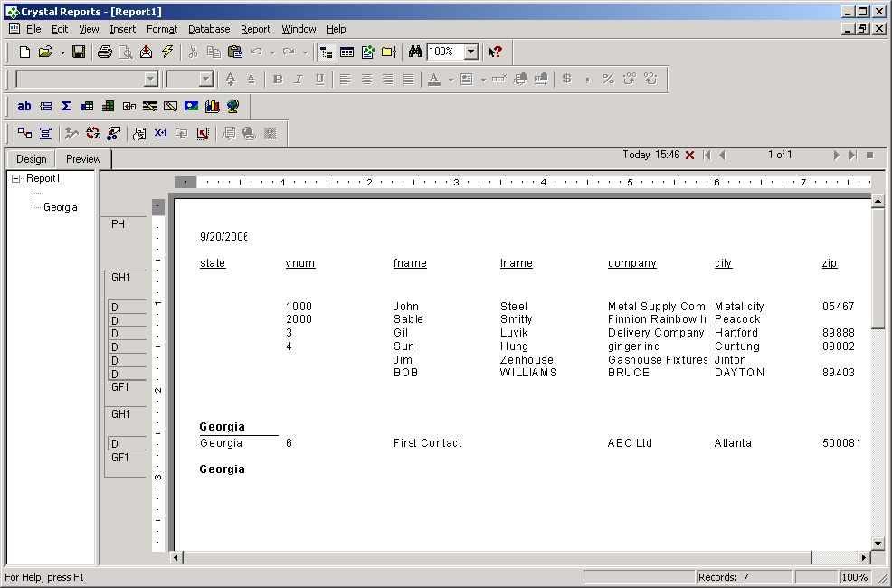This screenshot has width=892, height=588.
Task: Open the Format menu
Action: coord(162,29)
